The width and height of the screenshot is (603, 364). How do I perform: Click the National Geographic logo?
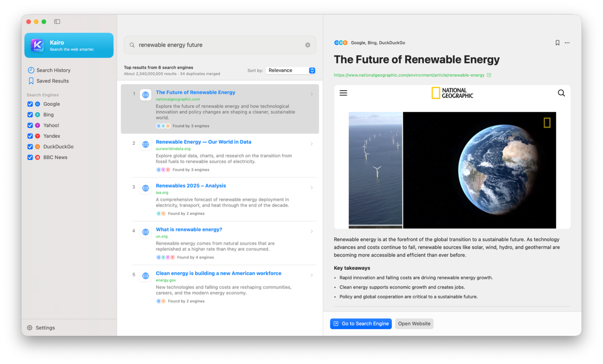point(452,93)
